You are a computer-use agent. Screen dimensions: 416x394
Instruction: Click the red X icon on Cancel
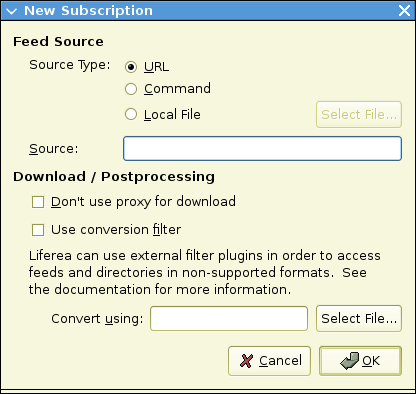click(246, 361)
